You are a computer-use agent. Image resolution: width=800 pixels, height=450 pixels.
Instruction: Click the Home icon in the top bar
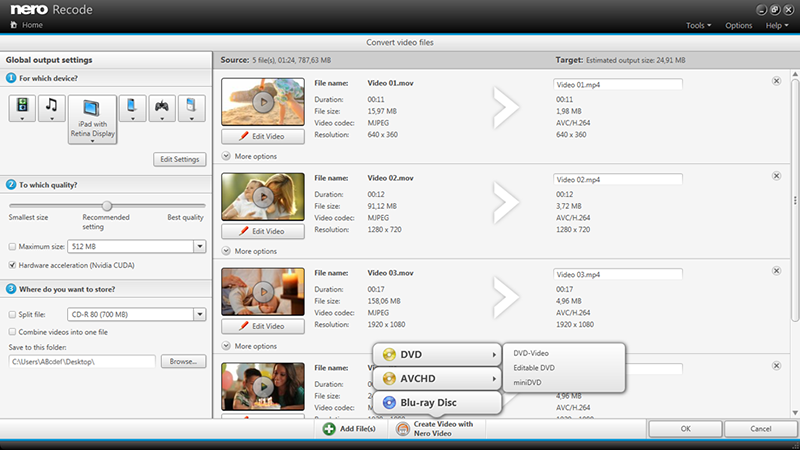[x=14, y=24]
